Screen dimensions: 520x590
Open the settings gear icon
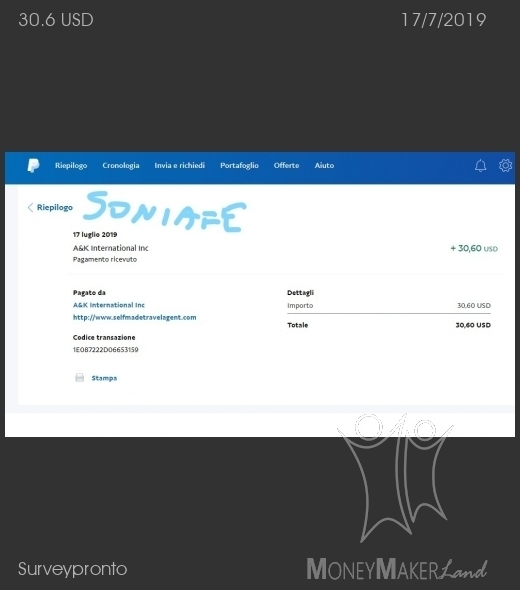(505, 165)
